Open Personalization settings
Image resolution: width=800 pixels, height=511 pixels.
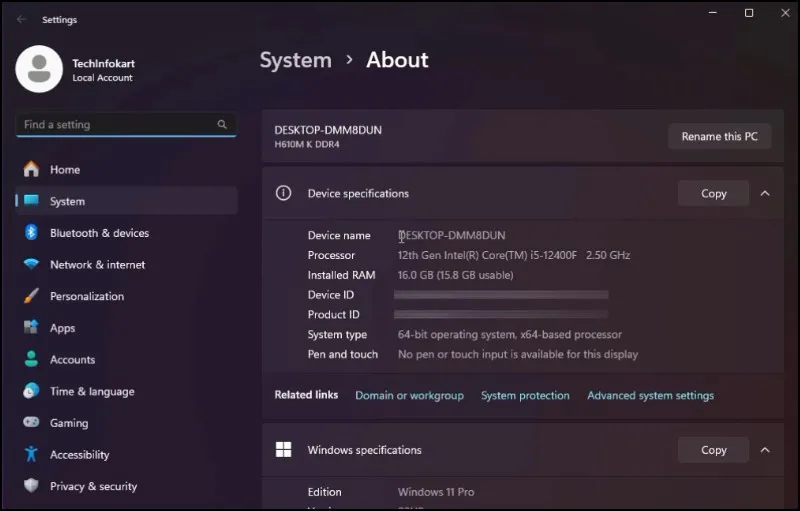[x=127, y=296]
